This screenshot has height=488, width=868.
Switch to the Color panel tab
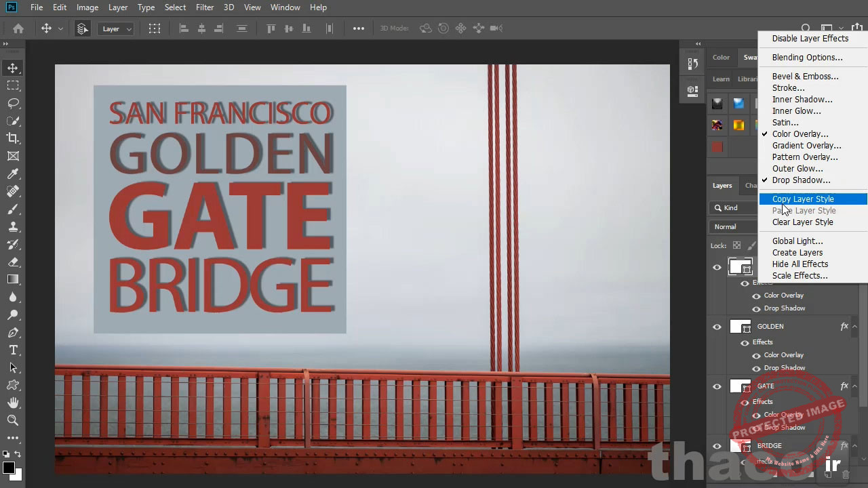click(721, 58)
